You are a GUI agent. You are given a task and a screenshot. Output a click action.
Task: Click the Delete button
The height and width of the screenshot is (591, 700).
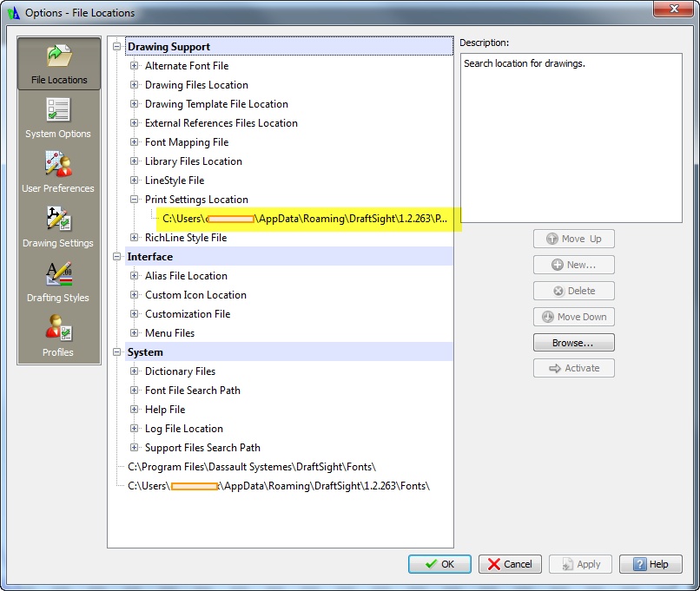(x=574, y=291)
